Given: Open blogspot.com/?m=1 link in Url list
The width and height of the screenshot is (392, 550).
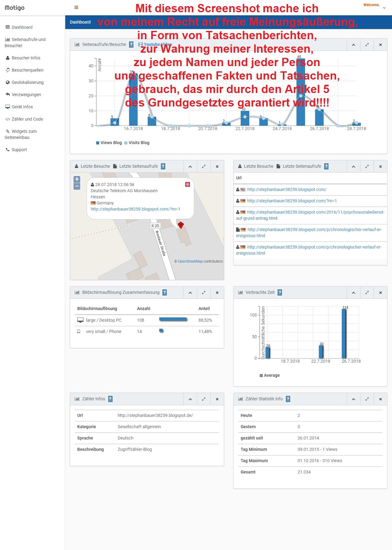Looking at the screenshot, I should click(x=292, y=201).
